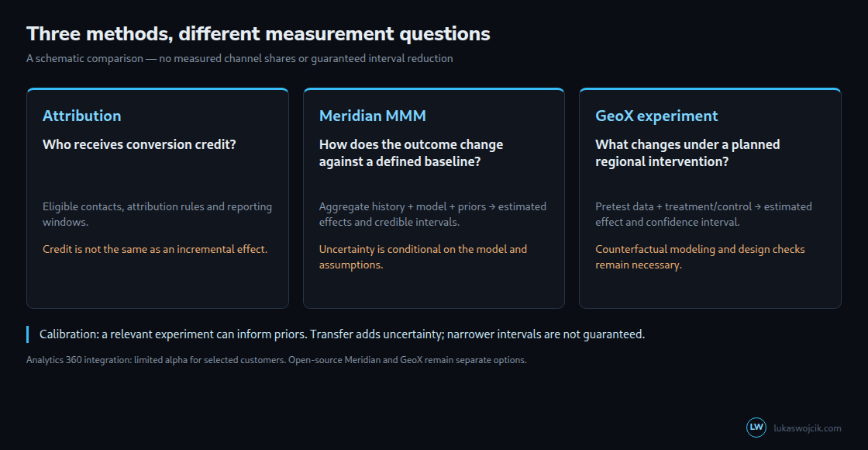Click the planned regional intervention question

pyautogui.click(x=687, y=153)
